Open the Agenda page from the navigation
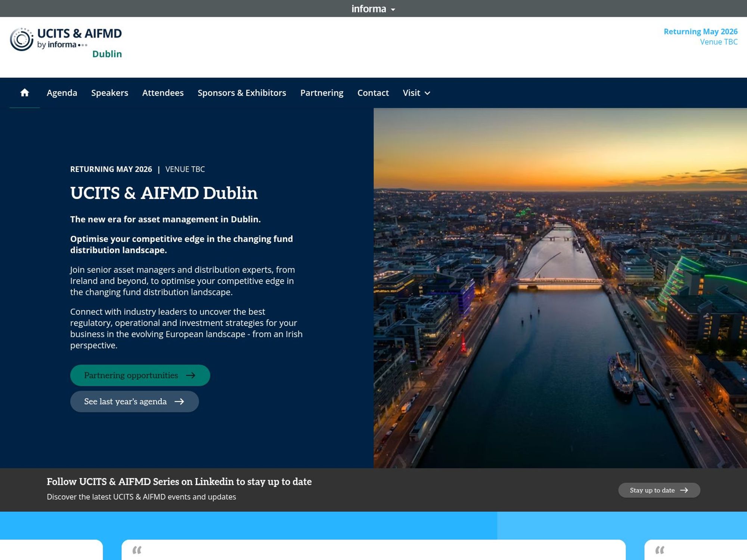This screenshot has width=747, height=560. (62, 93)
